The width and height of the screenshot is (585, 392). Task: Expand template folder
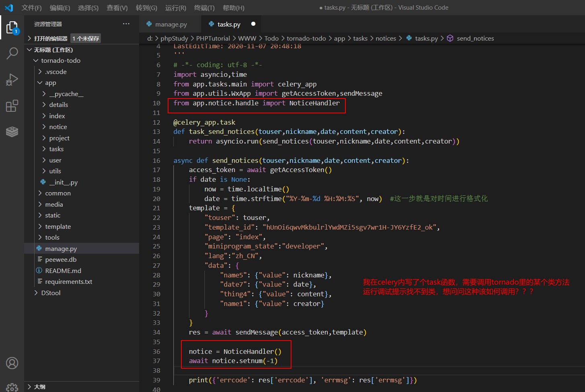[x=58, y=226]
